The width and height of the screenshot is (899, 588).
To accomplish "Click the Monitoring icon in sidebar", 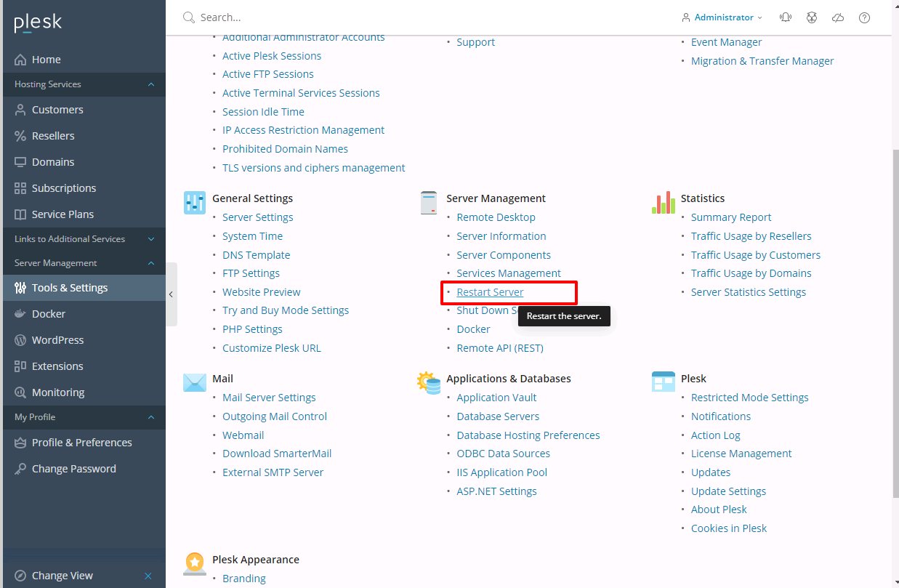I will 20,392.
